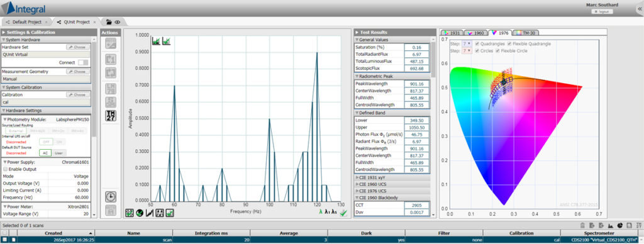The height and width of the screenshot is (244, 644).
Task: Click the round pie icon below plot
Action: click(139, 213)
